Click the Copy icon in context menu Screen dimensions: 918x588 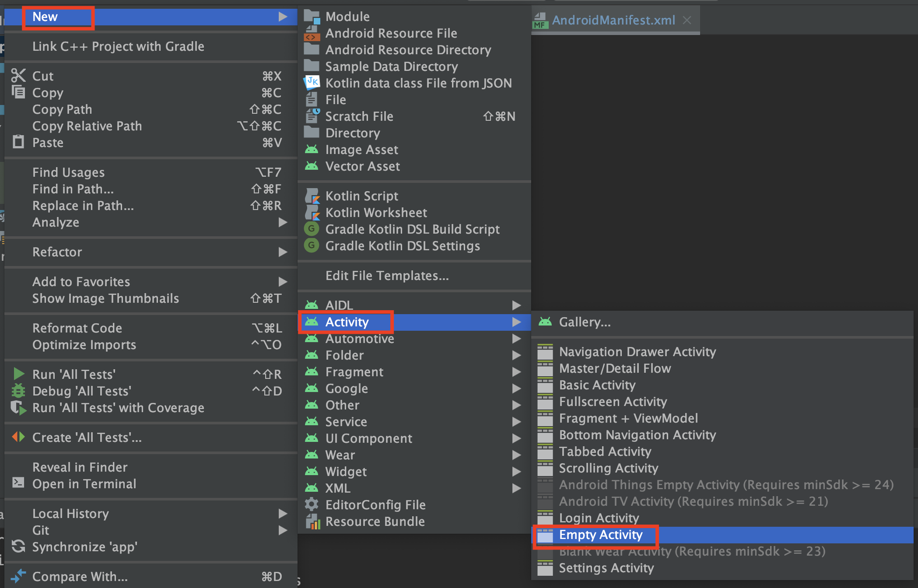click(18, 92)
